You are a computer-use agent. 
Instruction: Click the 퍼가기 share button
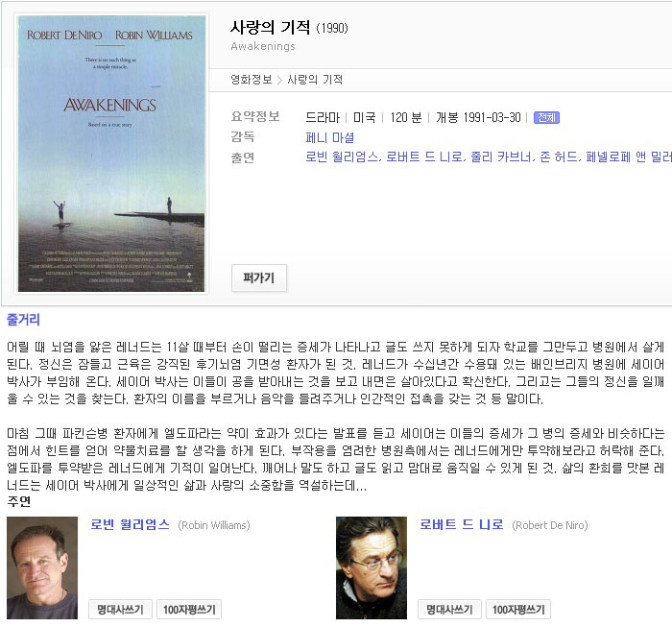tap(259, 278)
